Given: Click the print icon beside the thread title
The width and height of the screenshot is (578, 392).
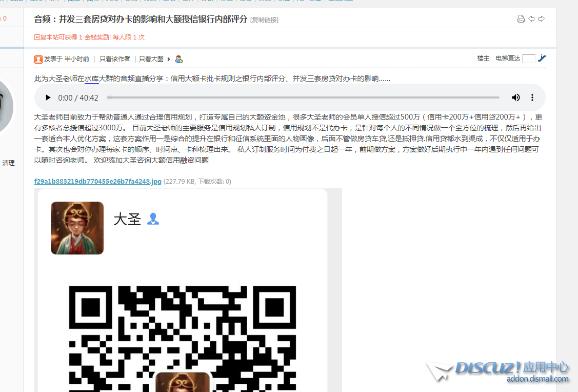Looking at the screenshot, I should pyautogui.click(x=521, y=19).
